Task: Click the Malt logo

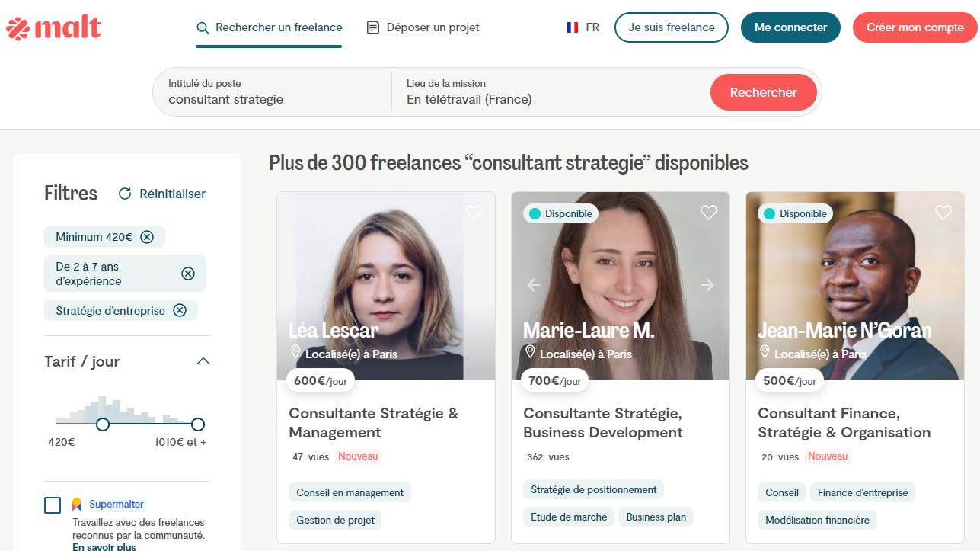Action: 53,27
